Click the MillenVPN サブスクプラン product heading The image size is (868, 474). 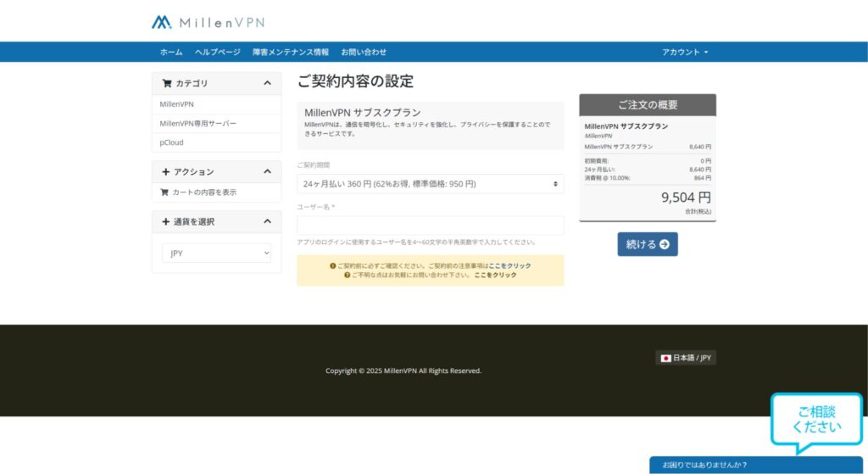(363, 113)
